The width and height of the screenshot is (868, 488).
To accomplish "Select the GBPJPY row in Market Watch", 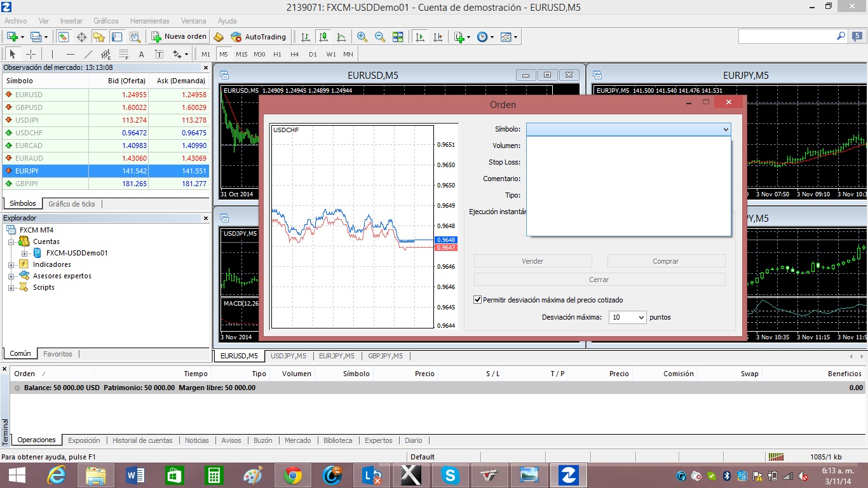I will pyautogui.click(x=106, y=184).
